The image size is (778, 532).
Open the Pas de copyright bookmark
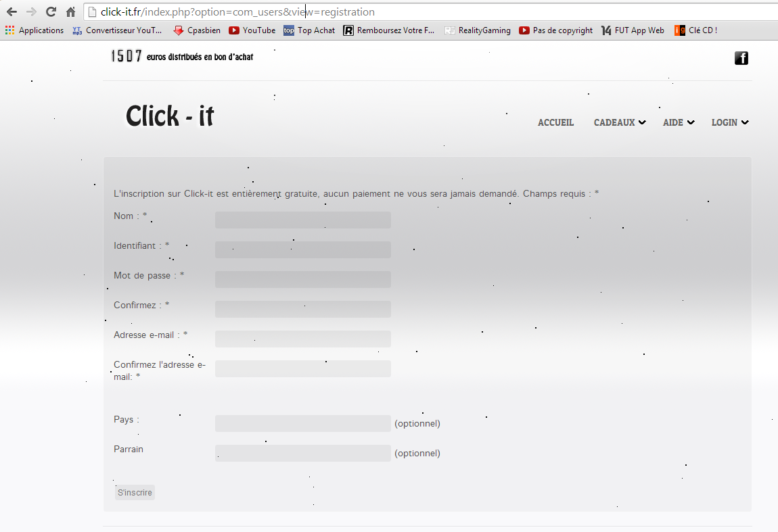tap(555, 30)
